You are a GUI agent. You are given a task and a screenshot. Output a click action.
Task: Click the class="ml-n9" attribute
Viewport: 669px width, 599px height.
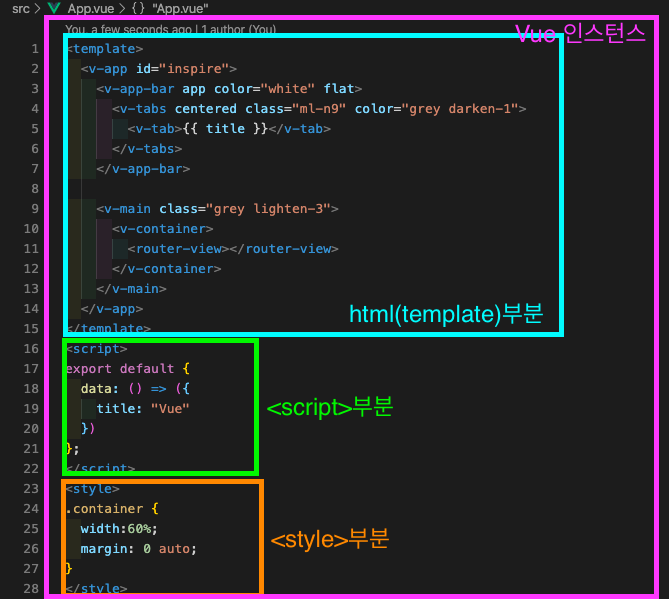pyautogui.click(x=295, y=109)
